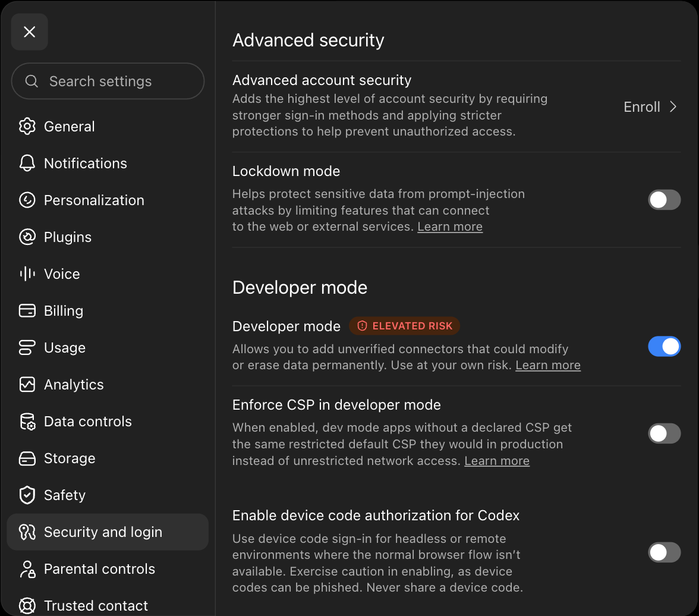Click Enable device code authorization for Codex title
The width and height of the screenshot is (699, 616).
coord(376,516)
